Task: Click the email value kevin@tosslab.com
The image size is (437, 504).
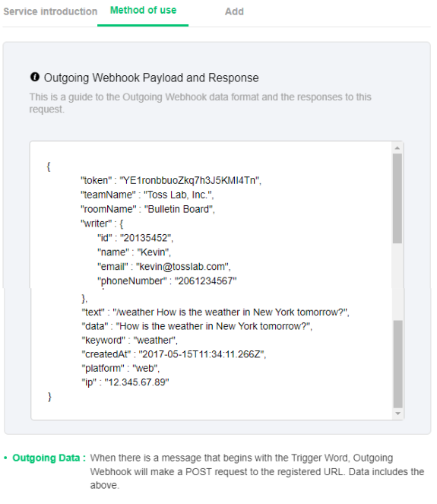Action: (x=182, y=267)
